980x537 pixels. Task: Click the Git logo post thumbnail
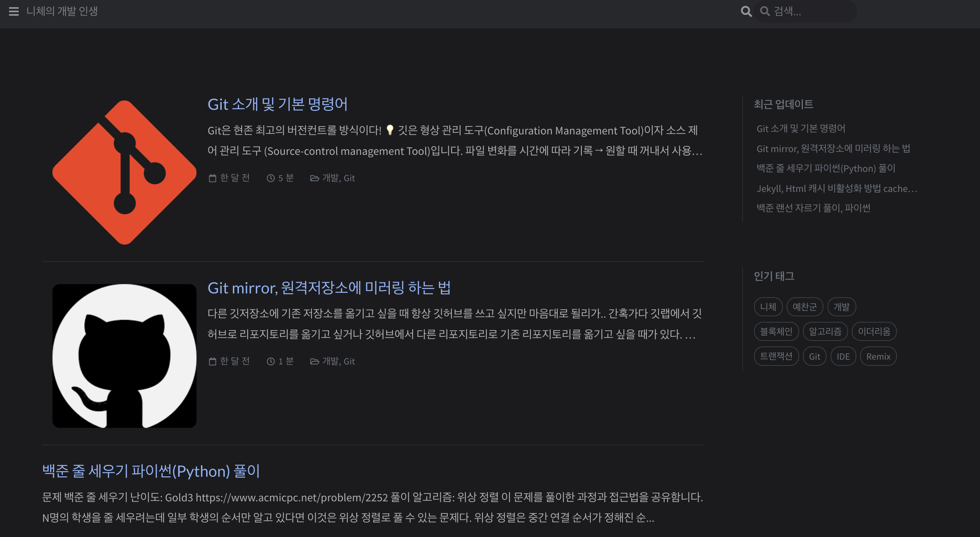(124, 172)
